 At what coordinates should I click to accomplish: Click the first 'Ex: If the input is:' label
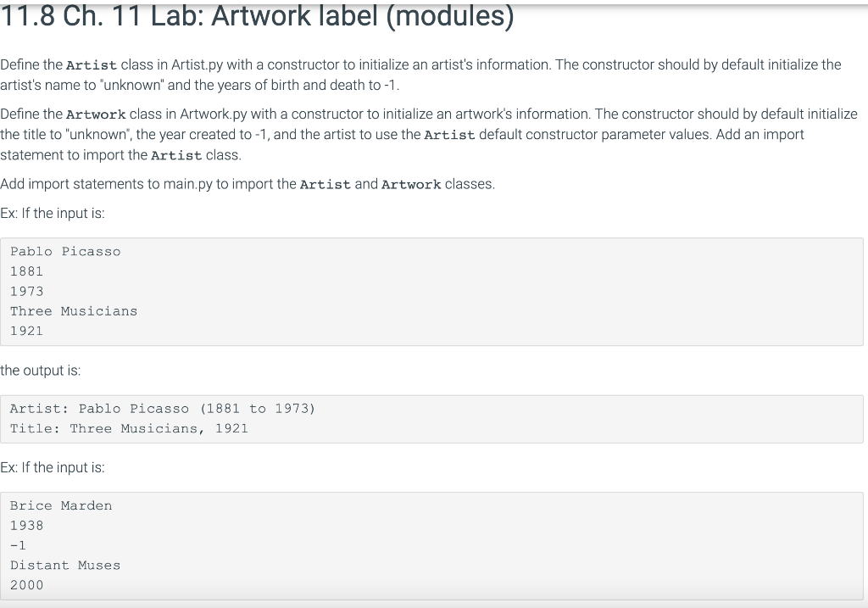(53, 213)
